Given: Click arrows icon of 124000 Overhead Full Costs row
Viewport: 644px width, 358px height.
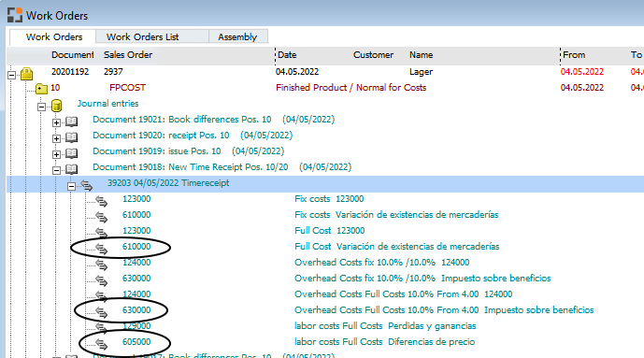Looking at the screenshot, I should [x=102, y=296].
